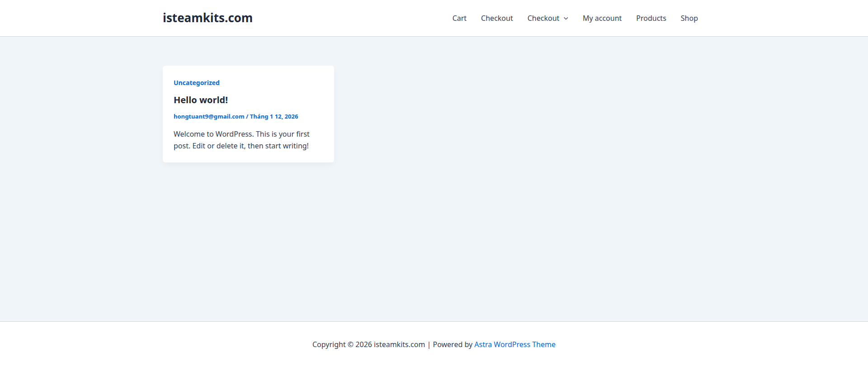Image resolution: width=868 pixels, height=367 pixels.
Task: Click the 'Edit or delete it' excerpt line
Action: (241, 146)
